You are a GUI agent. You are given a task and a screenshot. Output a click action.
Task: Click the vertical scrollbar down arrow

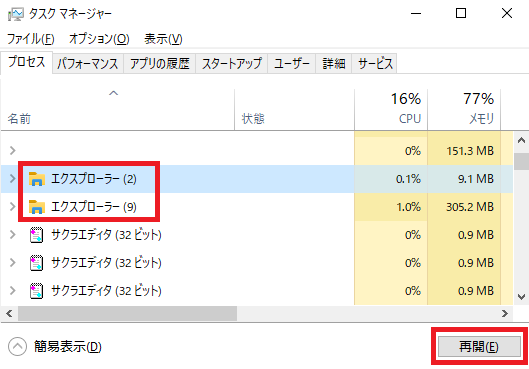(x=521, y=296)
